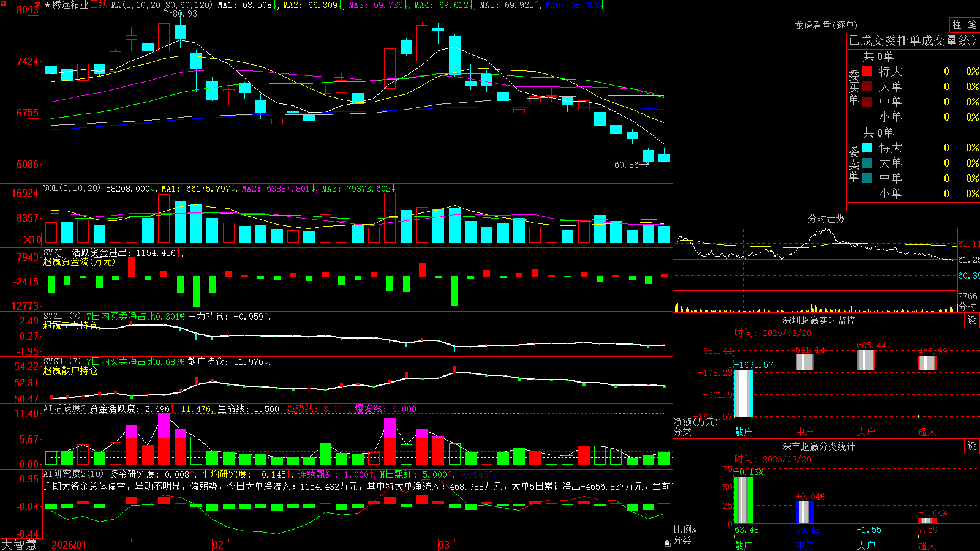Click the 已成交委托单成交量统计 header

pyautogui.click(x=914, y=41)
